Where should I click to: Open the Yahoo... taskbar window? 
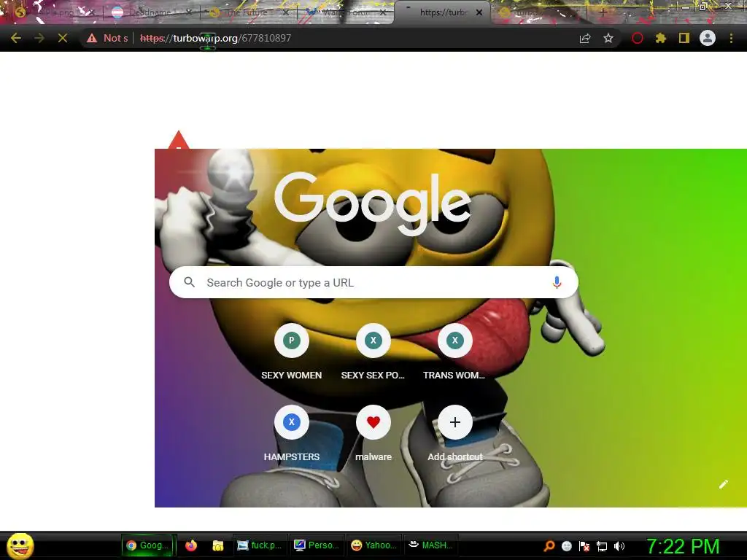click(x=373, y=545)
